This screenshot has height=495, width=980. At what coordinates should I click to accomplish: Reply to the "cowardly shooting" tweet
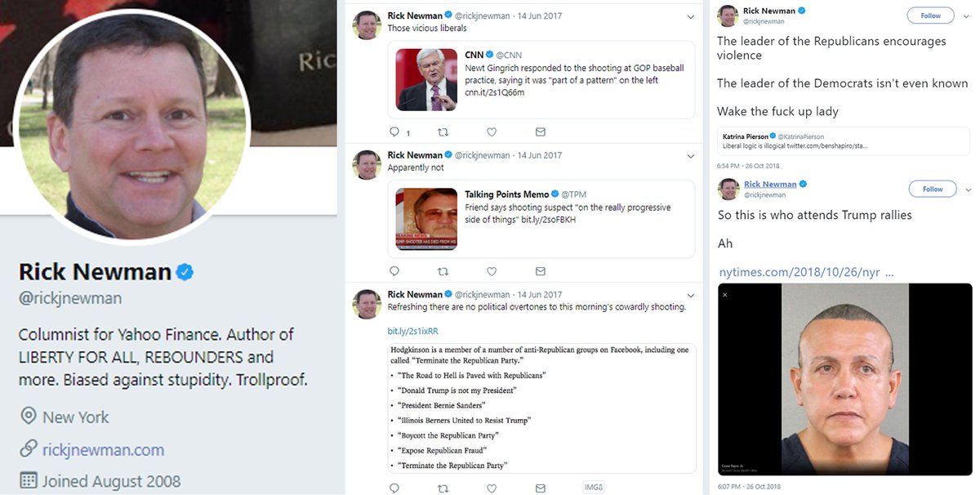point(394,488)
